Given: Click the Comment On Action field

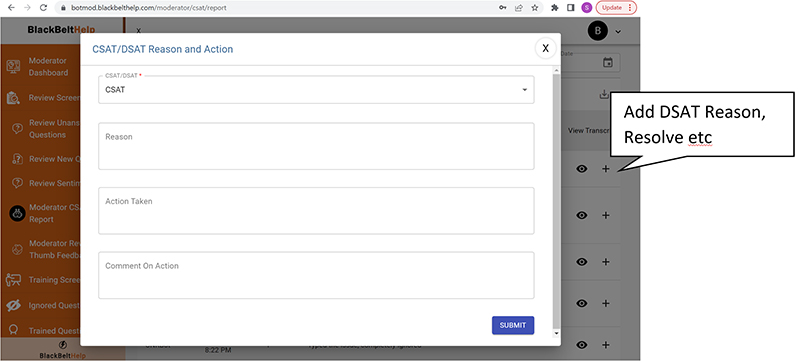Looking at the screenshot, I should 316,275.
